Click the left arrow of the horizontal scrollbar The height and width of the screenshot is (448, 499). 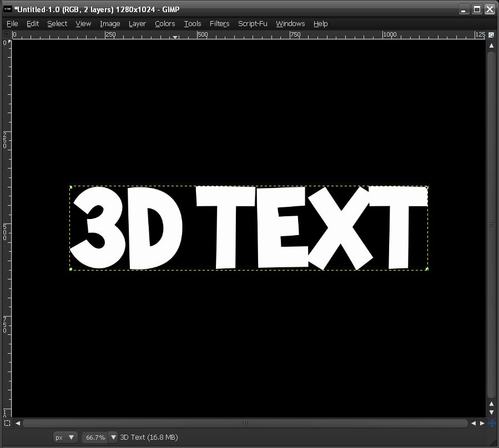pos(17,423)
